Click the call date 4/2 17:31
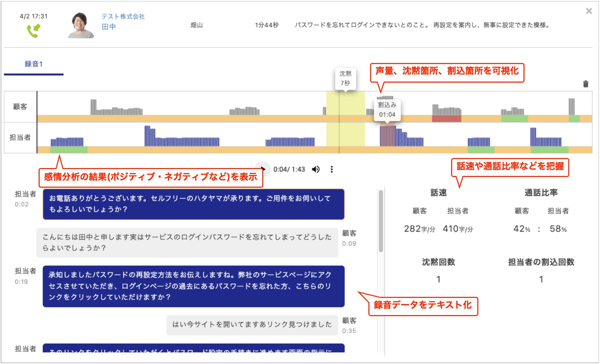This screenshot has height=364, width=600. tap(34, 16)
